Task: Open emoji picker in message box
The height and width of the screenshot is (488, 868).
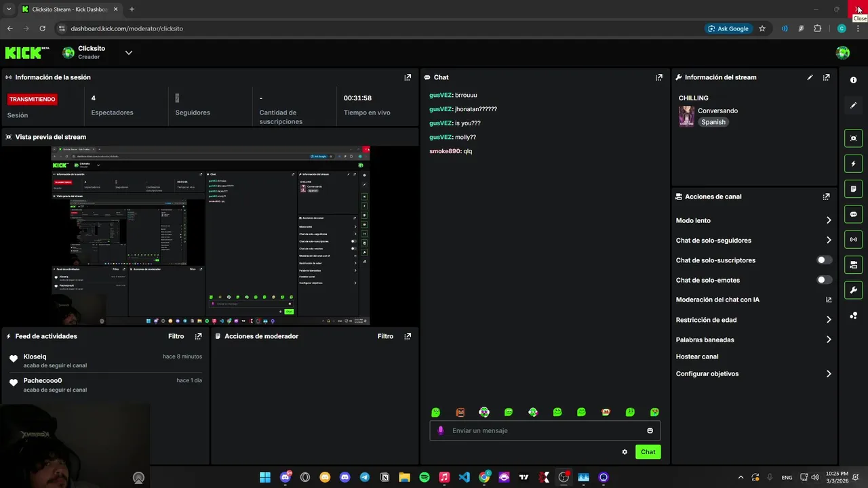Action: click(650, 430)
